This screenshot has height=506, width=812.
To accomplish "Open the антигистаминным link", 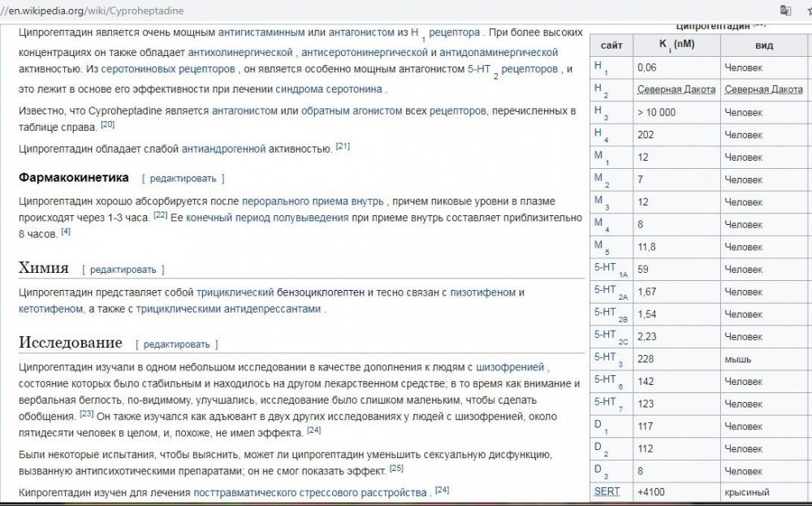I will tap(261, 32).
